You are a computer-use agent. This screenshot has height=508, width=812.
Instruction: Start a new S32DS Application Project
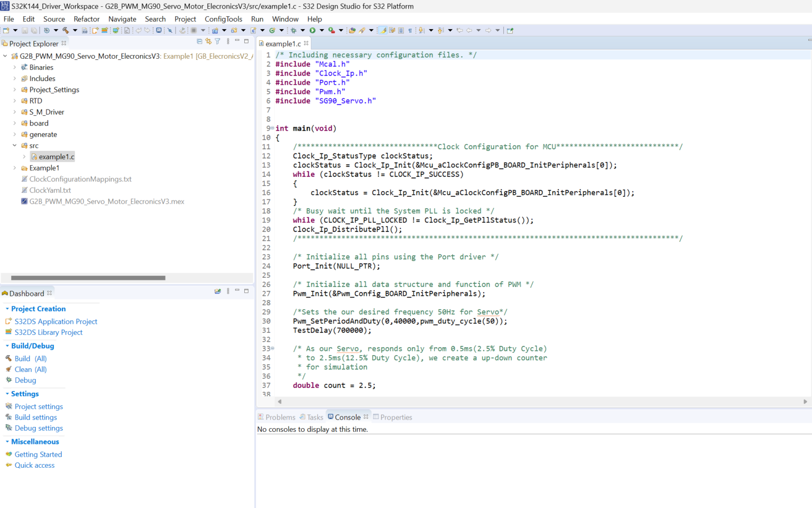(x=56, y=321)
